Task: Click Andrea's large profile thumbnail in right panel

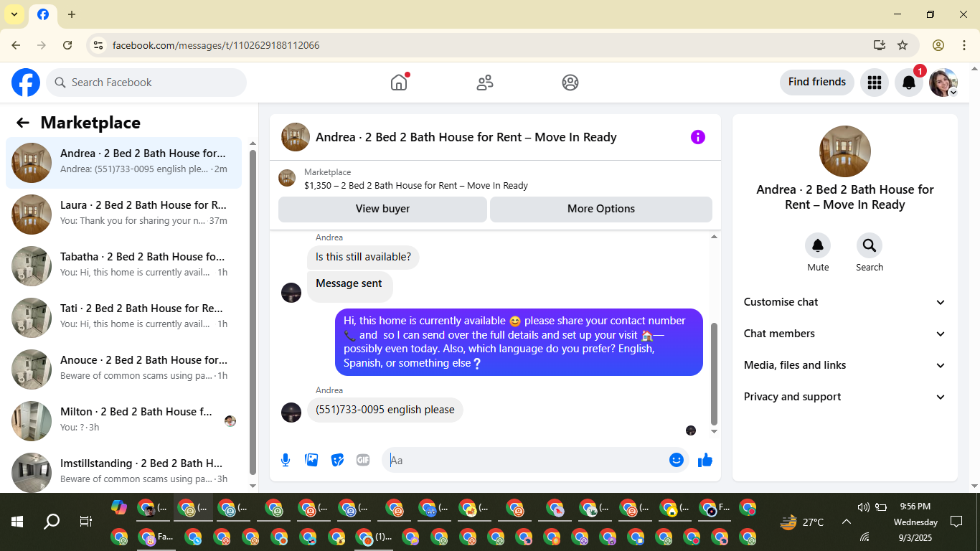Action: click(x=845, y=151)
